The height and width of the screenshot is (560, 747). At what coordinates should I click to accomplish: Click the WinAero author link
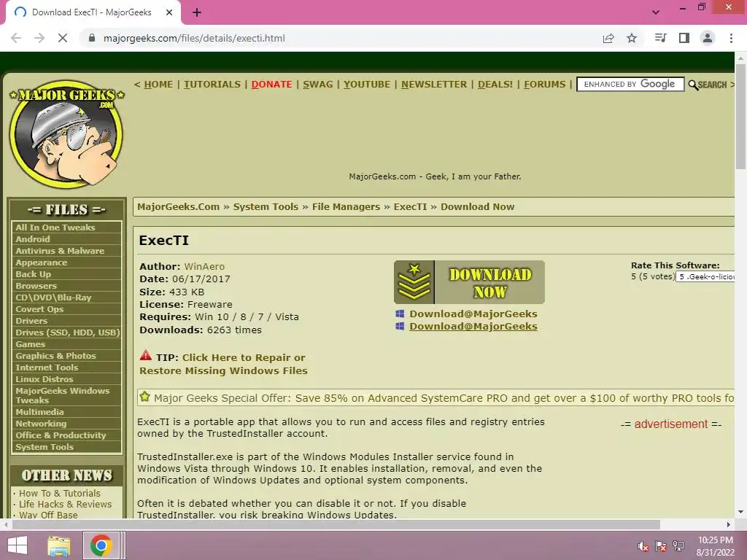tap(204, 267)
